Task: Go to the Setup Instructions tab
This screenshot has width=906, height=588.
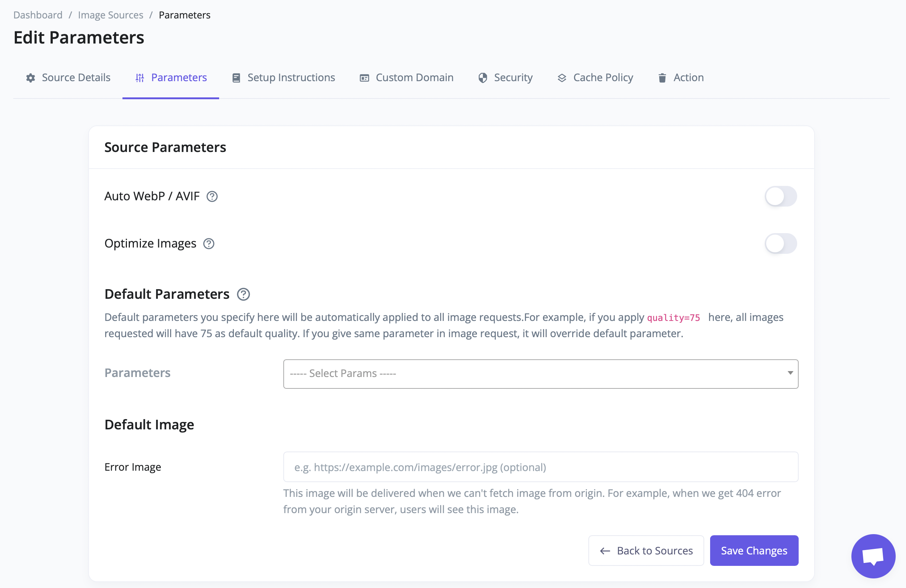Action: [291, 77]
